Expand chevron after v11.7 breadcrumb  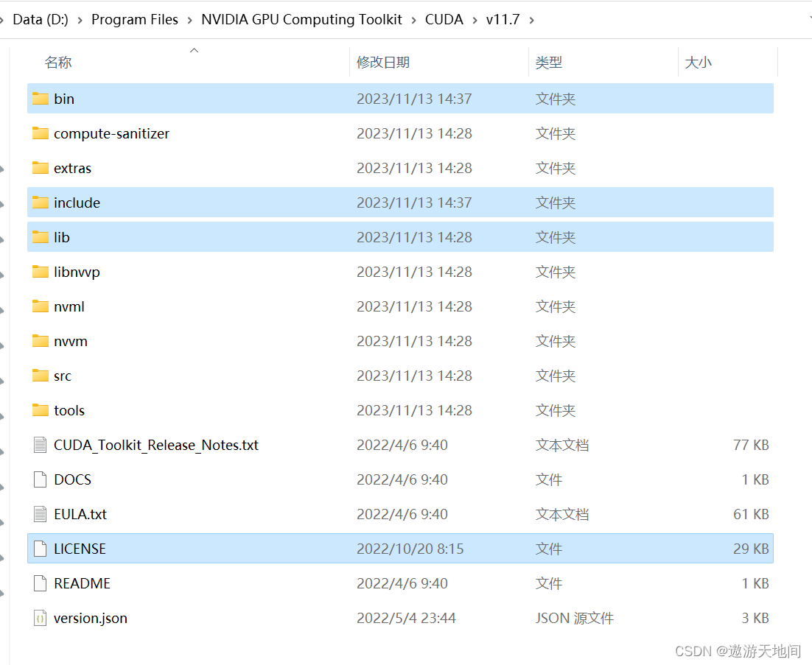(x=531, y=20)
